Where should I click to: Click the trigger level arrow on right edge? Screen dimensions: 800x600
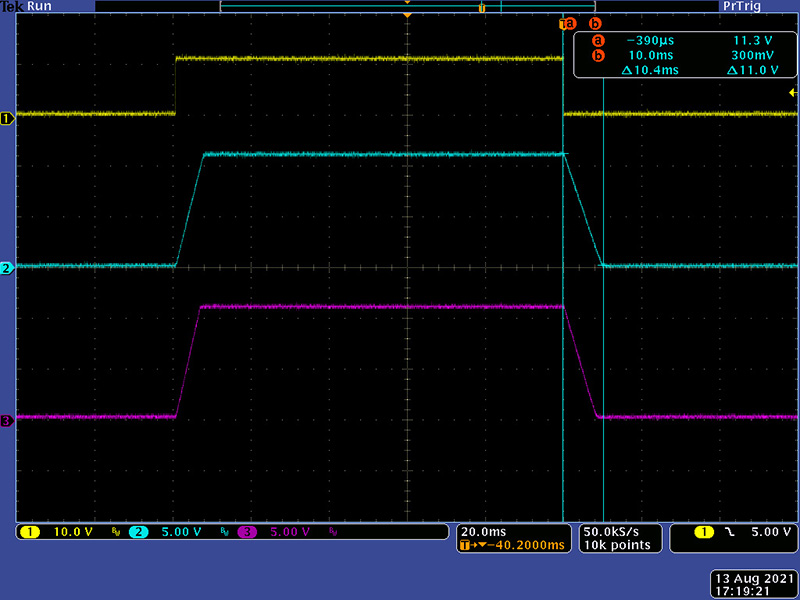793,92
